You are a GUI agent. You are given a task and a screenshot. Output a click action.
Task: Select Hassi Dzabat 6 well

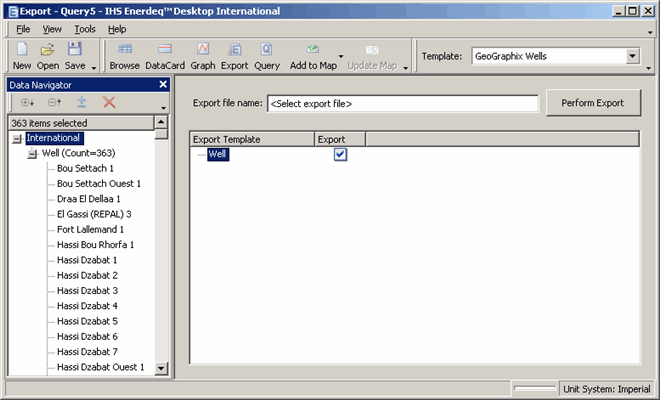coord(88,336)
